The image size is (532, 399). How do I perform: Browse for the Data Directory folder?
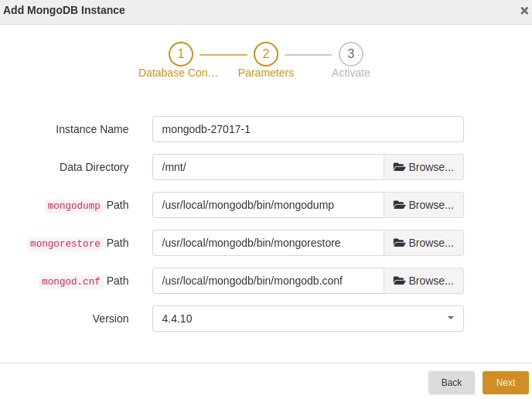(x=424, y=167)
